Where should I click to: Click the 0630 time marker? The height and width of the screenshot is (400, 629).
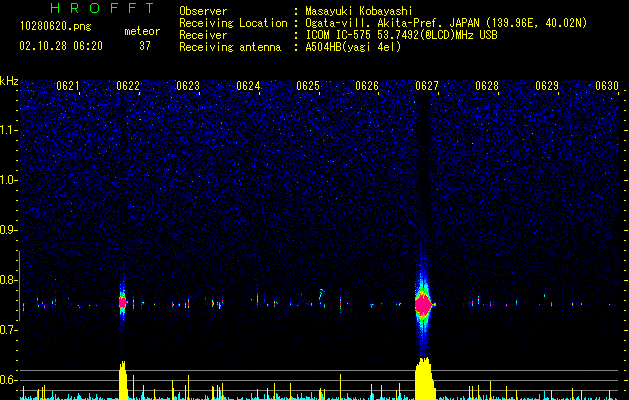[607, 86]
